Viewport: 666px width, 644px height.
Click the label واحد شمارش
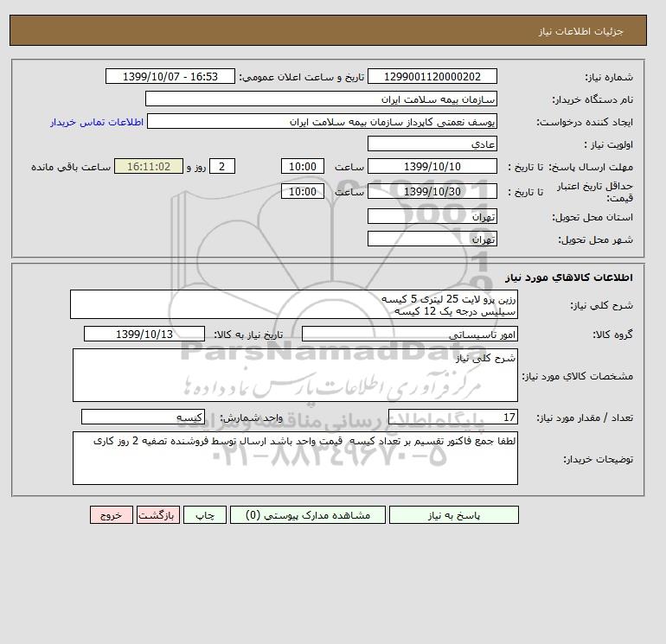(x=251, y=418)
